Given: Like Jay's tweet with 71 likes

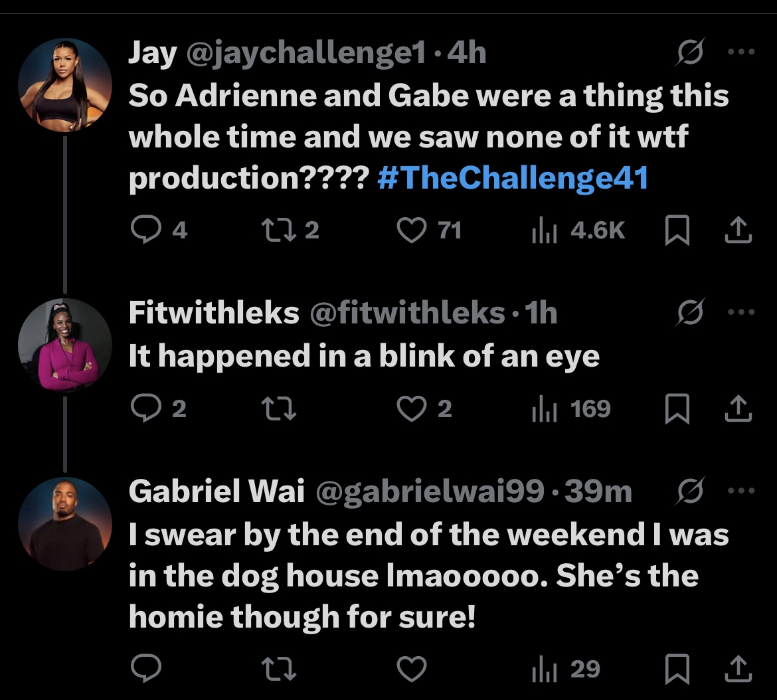Looking at the screenshot, I should coord(412,230).
